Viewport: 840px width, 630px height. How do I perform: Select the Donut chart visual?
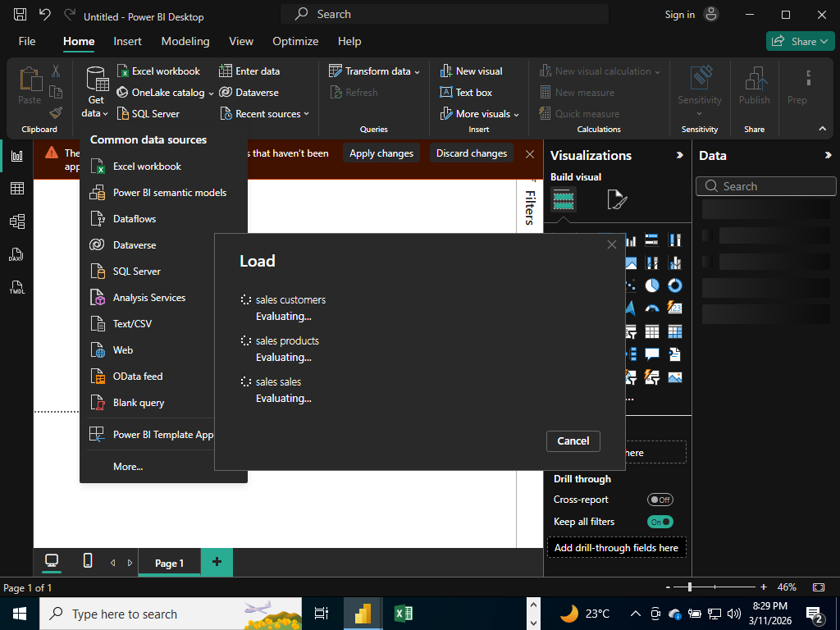tap(675, 285)
